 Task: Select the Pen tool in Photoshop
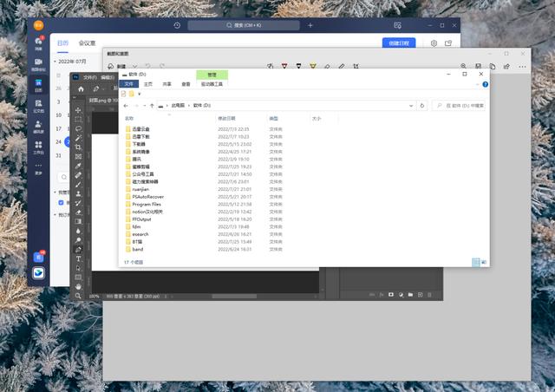[x=78, y=249]
